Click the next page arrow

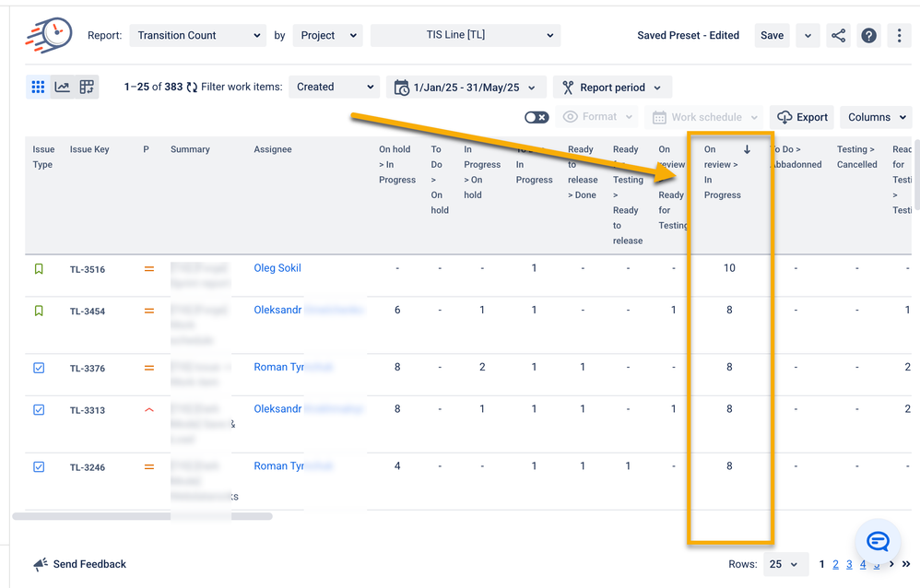(891, 564)
